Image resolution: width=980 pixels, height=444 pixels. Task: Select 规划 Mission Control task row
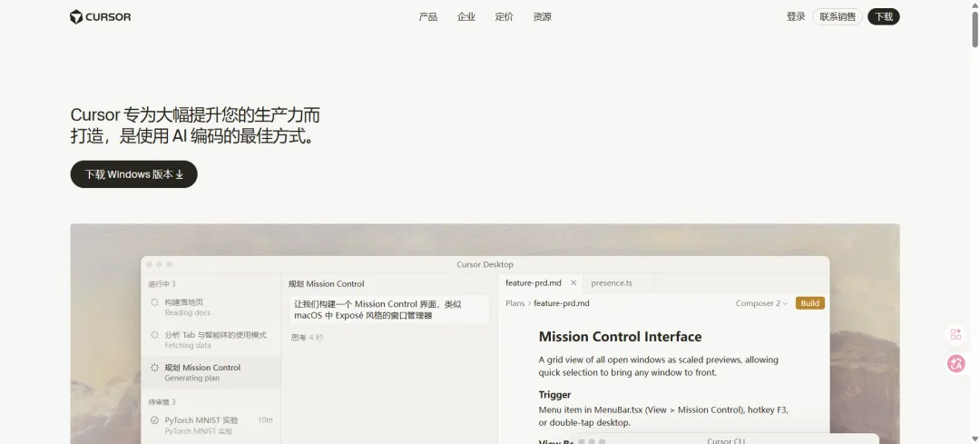point(211,372)
